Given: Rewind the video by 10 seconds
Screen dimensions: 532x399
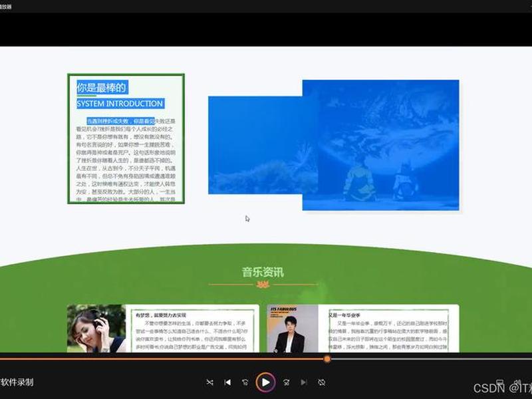Looking at the screenshot, I should pos(245,382).
